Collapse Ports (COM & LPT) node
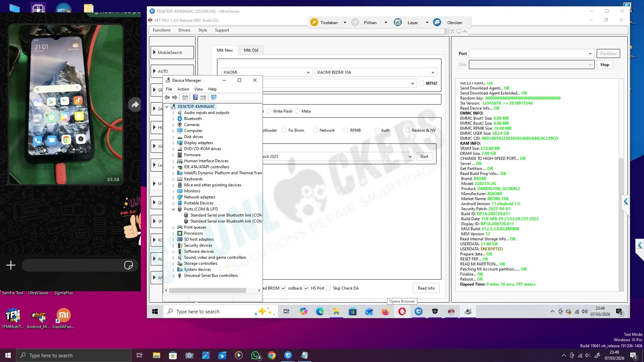 tap(173, 209)
